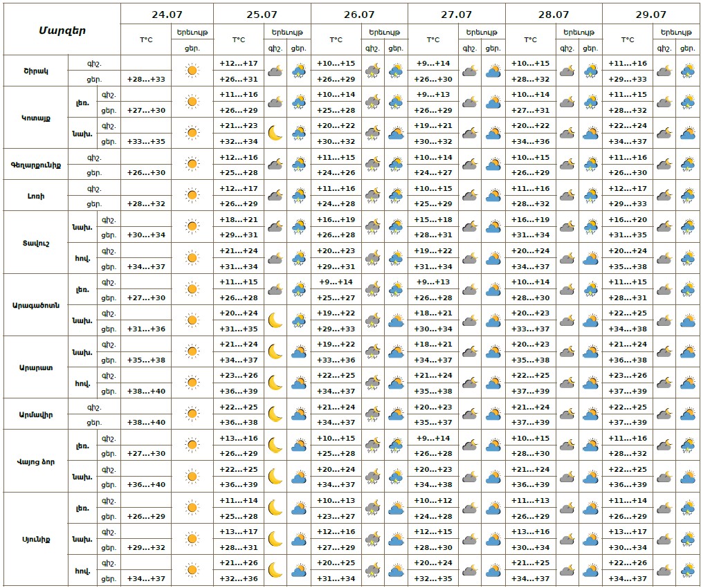
Task: Click Լոռի night weather icon on 29.07
Action: [x=664, y=196]
